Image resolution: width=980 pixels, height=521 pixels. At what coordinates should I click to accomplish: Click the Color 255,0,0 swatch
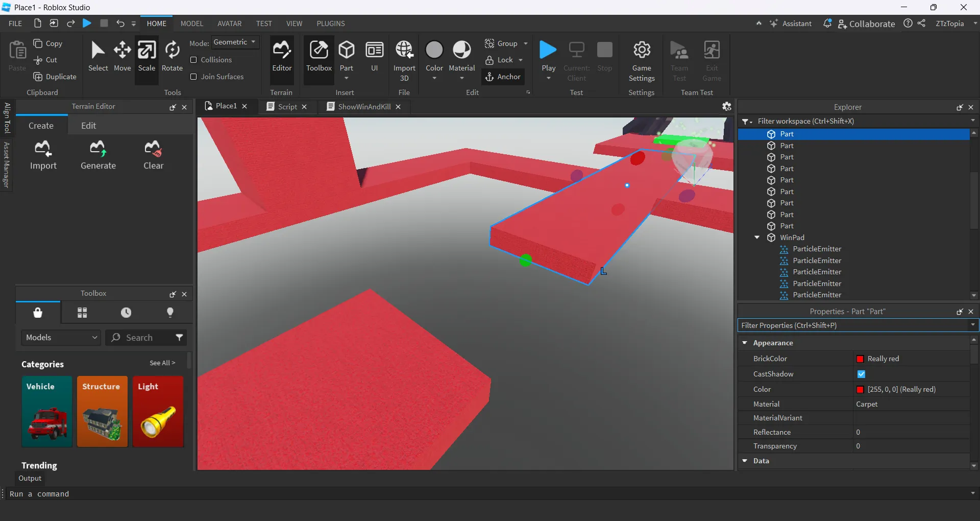pyautogui.click(x=860, y=390)
